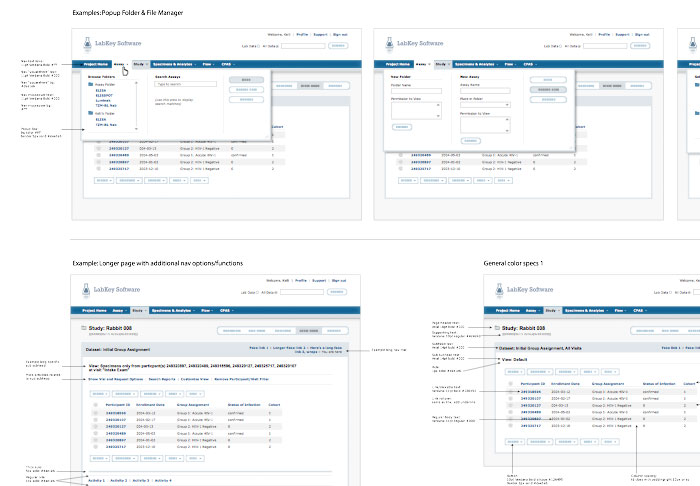Click Profile link in Browse Folders mockup
Screen dimensions: 700x486
[x=302, y=34]
